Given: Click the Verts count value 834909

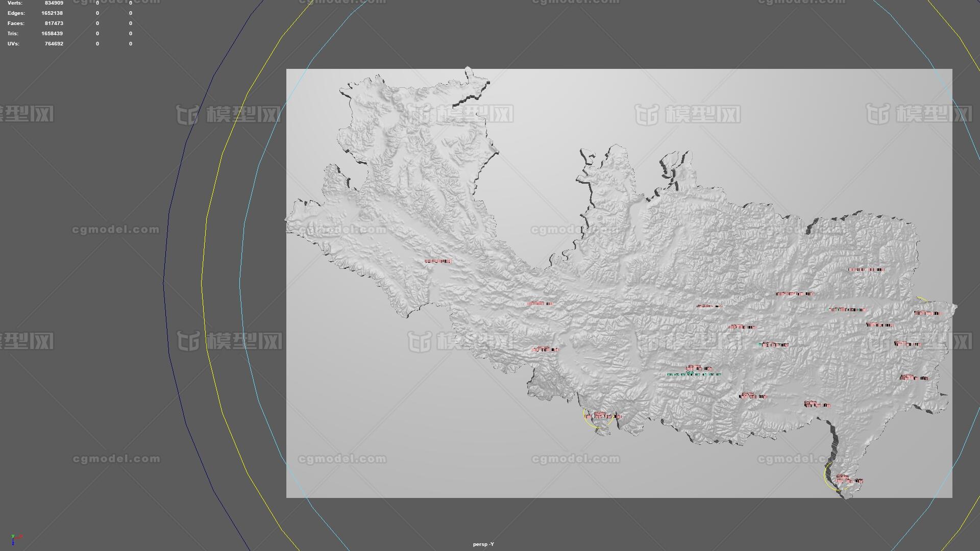Looking at the screenshot, I should (54, 3).
